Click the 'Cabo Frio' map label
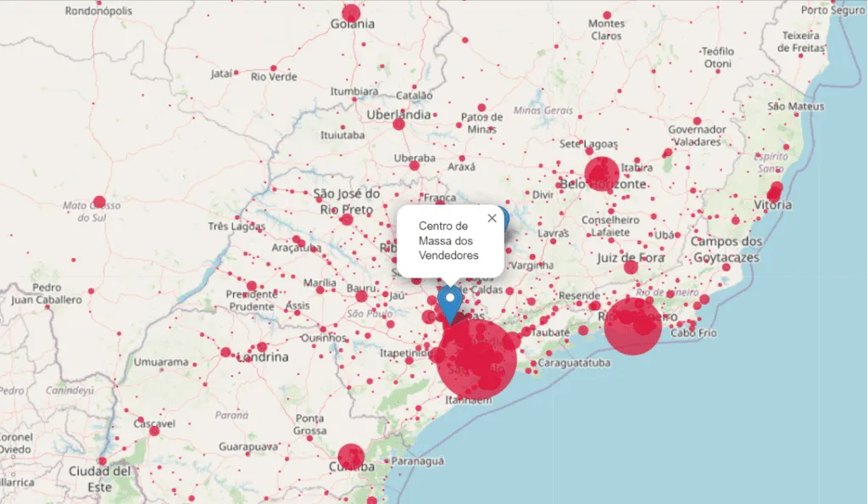868x504 pixels. [693, 333]
